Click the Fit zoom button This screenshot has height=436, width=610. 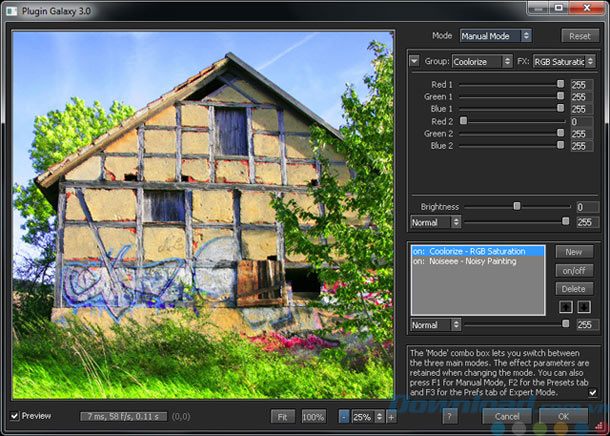[283, 416]
